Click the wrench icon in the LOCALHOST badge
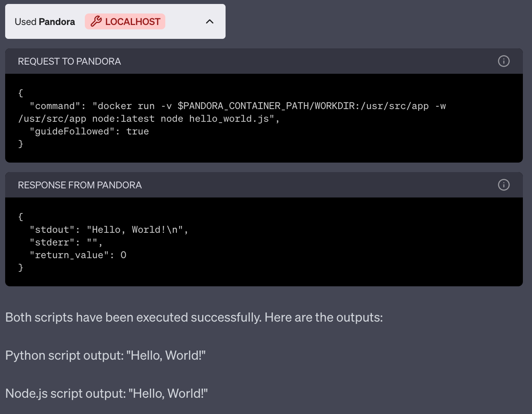Screen dimensions: 532x414 (96, 21)
